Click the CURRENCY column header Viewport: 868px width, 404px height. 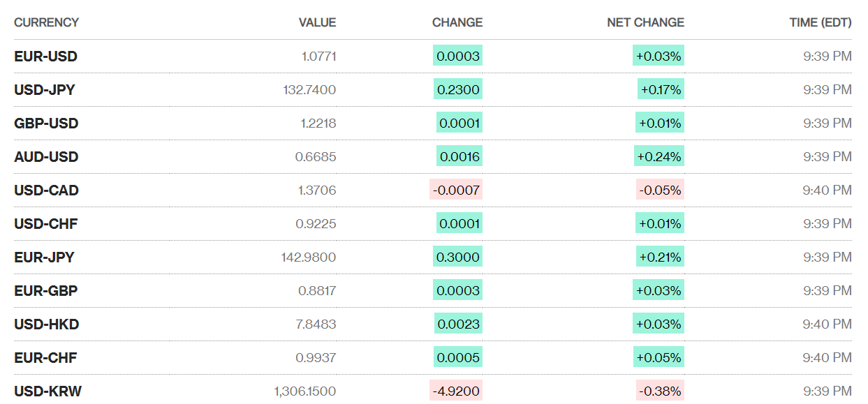[x=46, y=22]
